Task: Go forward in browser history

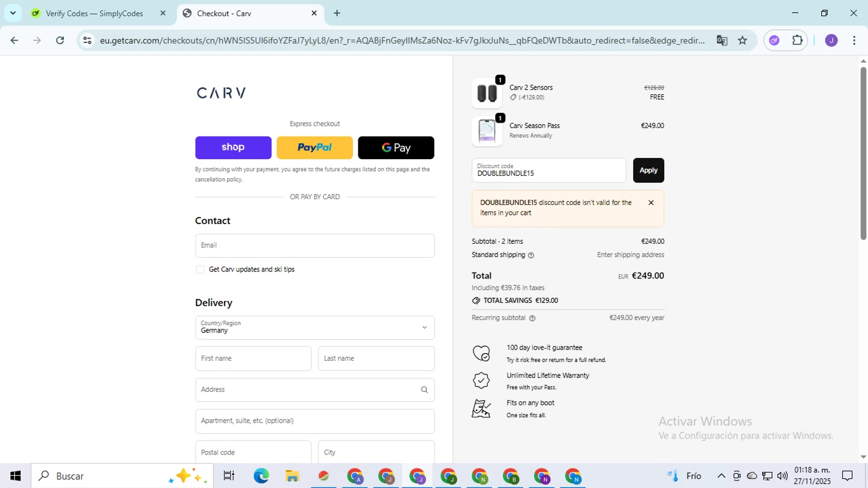Action: [37, 41]
